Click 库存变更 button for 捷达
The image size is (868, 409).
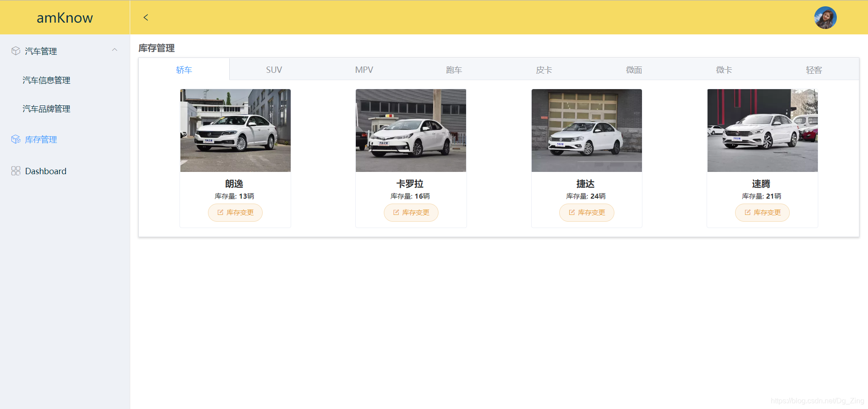coord(586,213)
